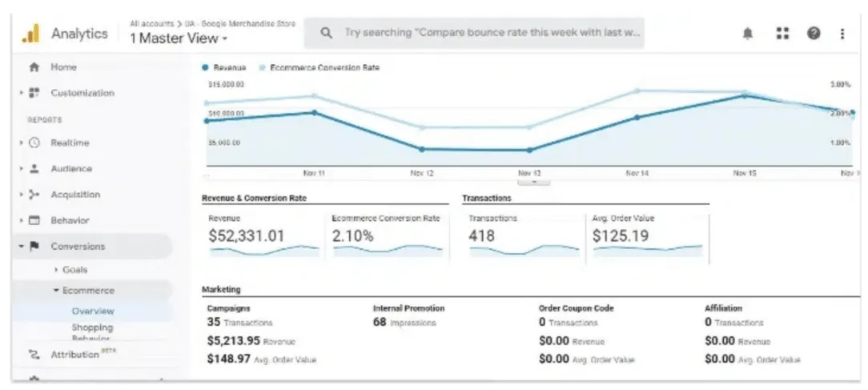Open the three-dot more options menu
This screenshot has height=390, width=868.
click(x=842, y=34)
